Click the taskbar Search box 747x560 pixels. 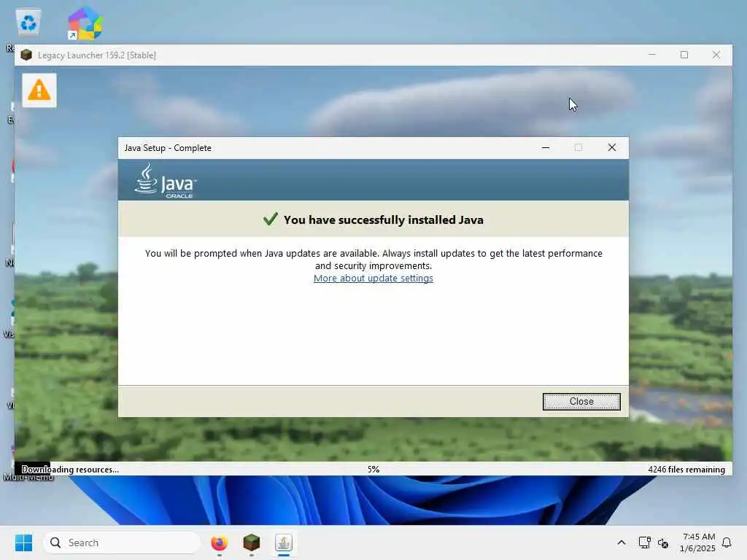tap(122, 542)
